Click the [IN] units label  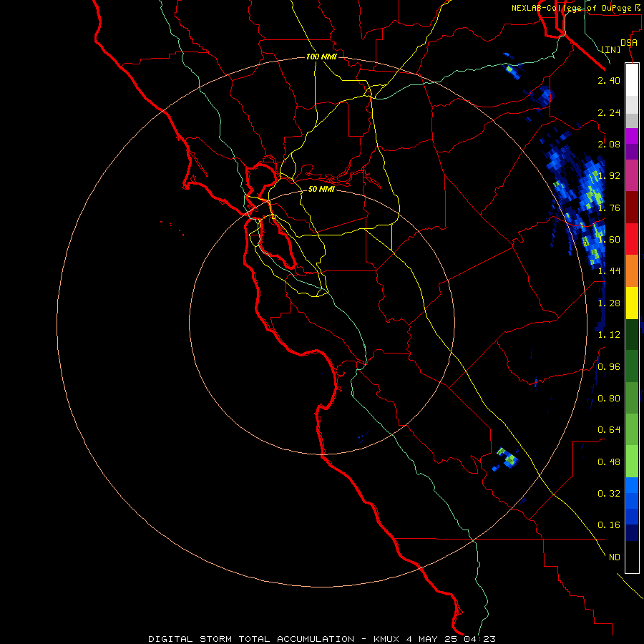tap(611, 49)
